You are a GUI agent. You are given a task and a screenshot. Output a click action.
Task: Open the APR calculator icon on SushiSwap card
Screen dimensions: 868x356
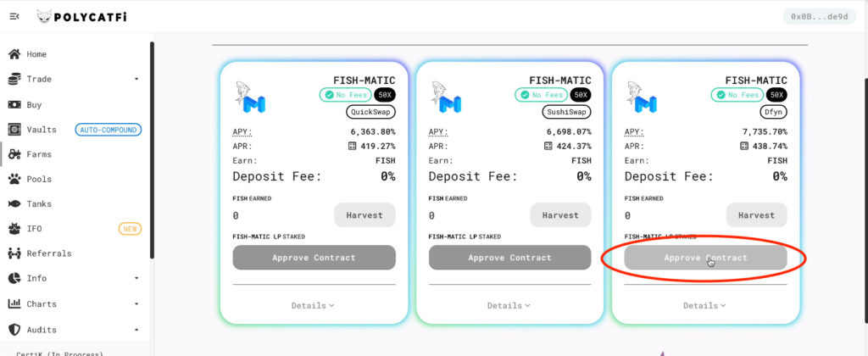[548, 146]
